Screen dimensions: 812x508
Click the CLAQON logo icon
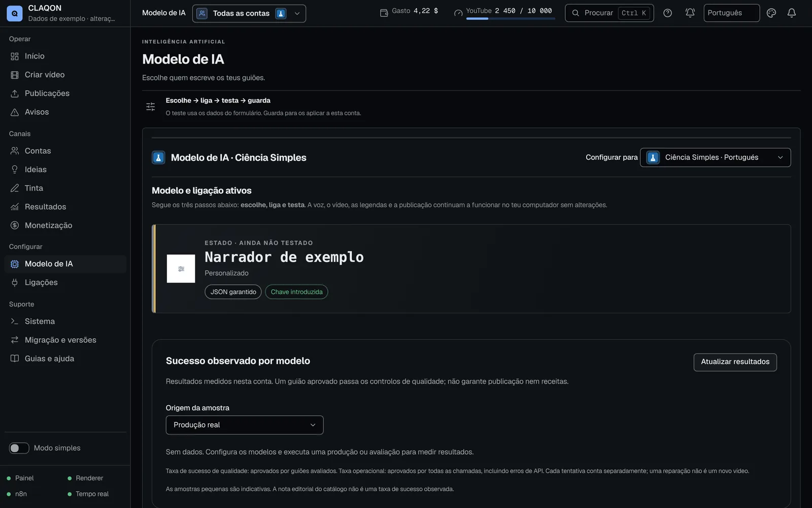[14, 13]
